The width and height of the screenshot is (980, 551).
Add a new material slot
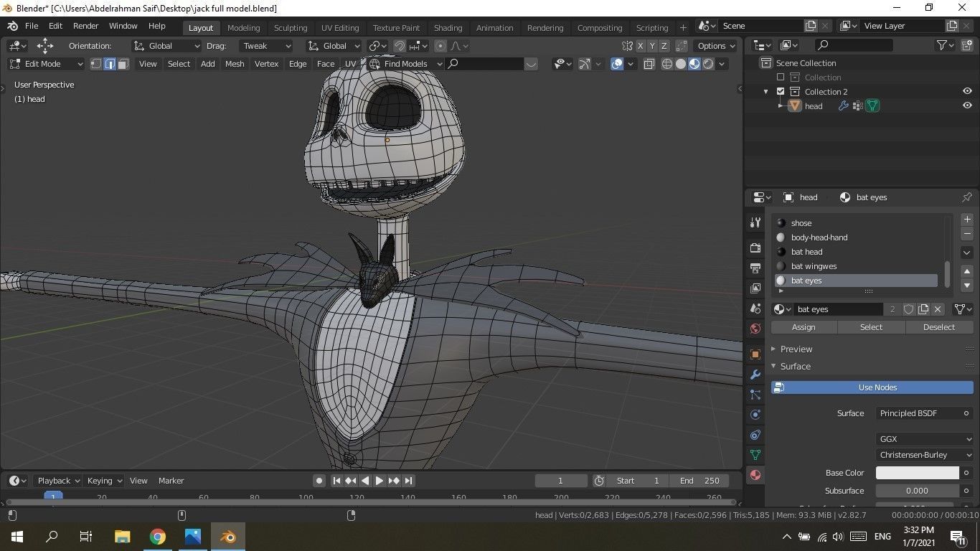[x=967, y=220]
